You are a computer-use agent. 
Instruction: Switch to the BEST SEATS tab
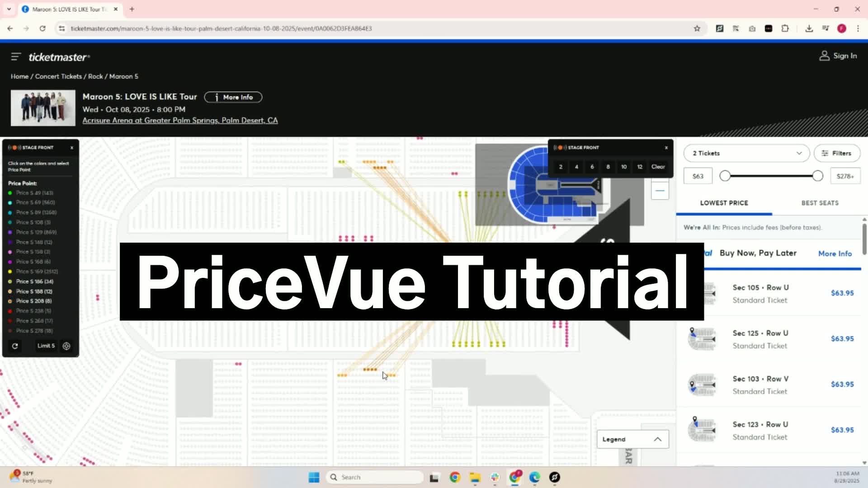(820, 203)
